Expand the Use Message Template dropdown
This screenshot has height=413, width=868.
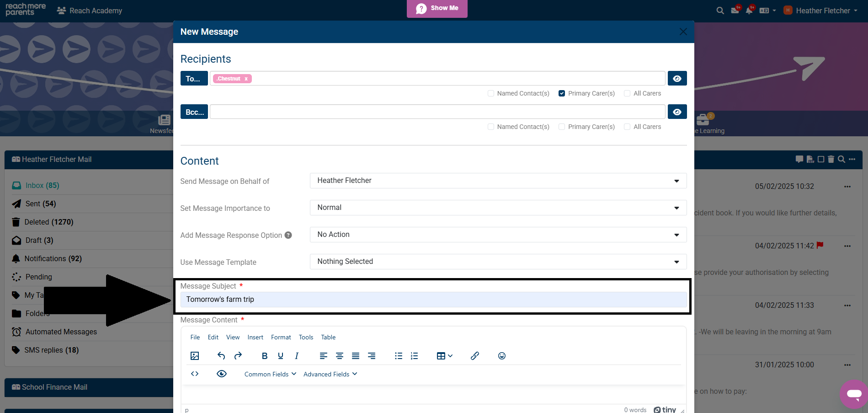498,262
